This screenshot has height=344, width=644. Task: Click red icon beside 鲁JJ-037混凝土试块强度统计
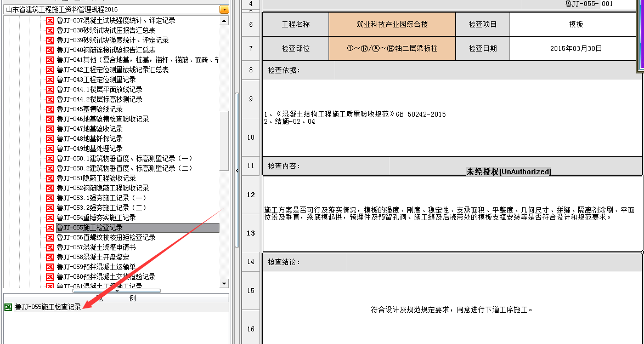tap(50, 21)
